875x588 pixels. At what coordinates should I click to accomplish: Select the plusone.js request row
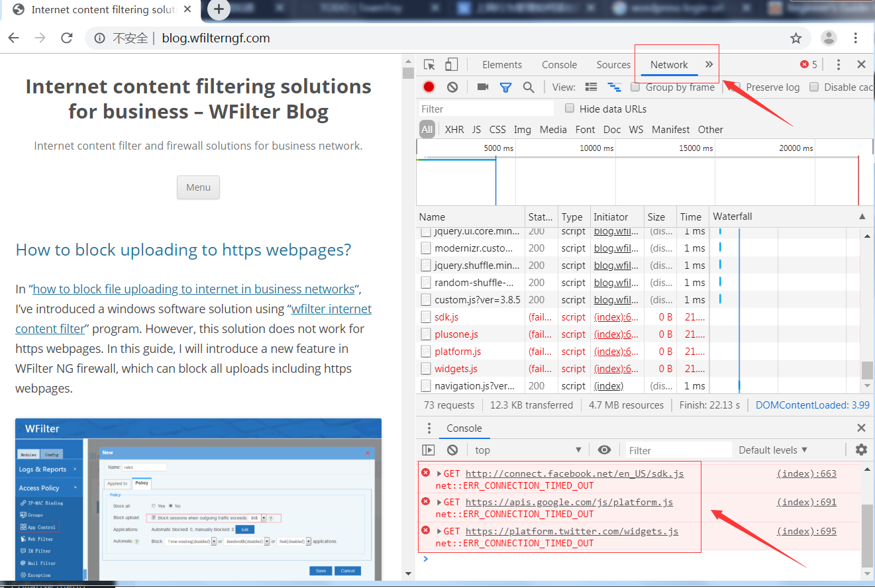[563, 334]
